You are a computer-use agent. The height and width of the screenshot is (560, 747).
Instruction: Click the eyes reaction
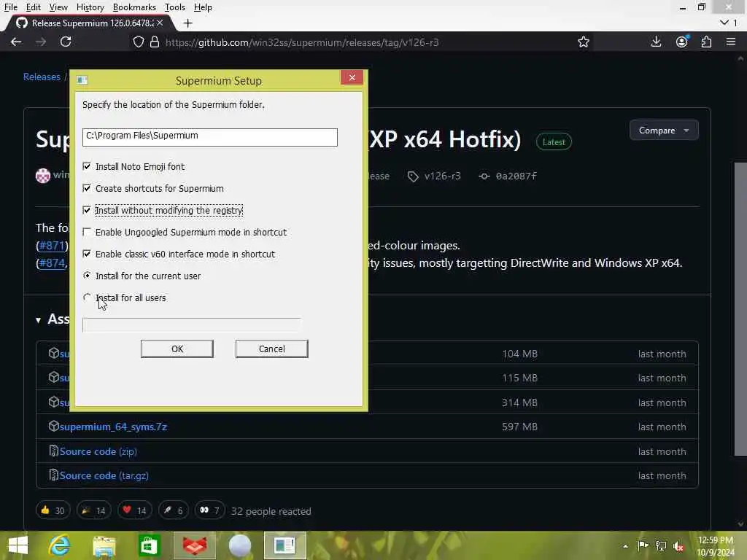click(209, 510)
